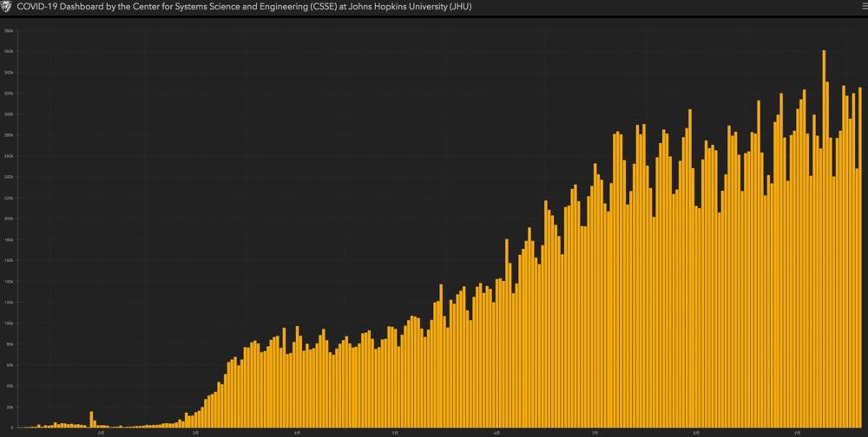This screenshot has width=868, height=437.
Task: Click the 9月 label on the x-axis
Action: point(798,432)
